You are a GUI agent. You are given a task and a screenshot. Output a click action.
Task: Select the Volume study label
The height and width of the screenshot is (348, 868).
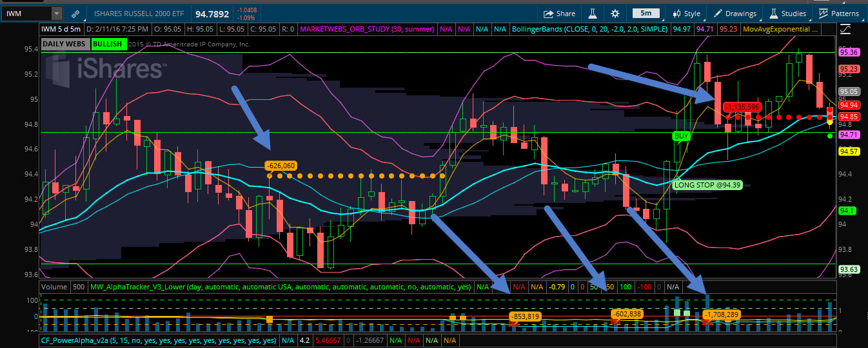coord(53,286)
